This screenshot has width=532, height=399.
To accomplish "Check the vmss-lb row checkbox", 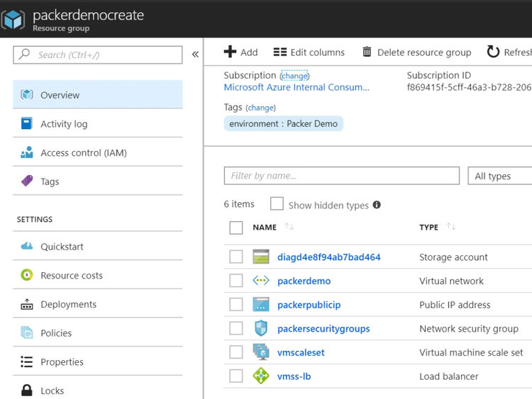I will (x=235, y=376).
